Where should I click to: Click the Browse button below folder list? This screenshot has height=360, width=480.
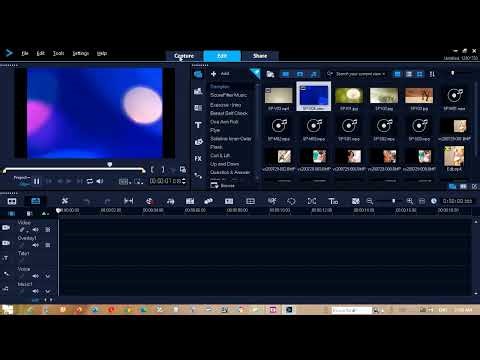[223, 185]
